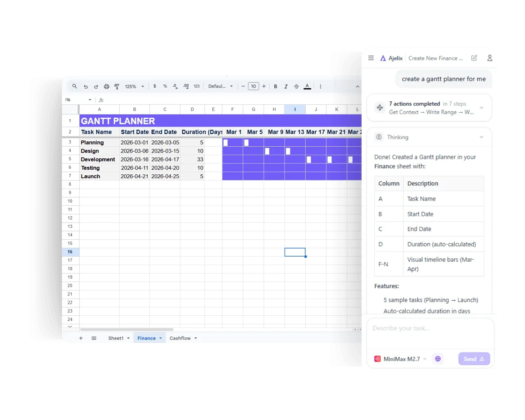Toggle bold formatting

pyautogui.click(x=276, y=86)
